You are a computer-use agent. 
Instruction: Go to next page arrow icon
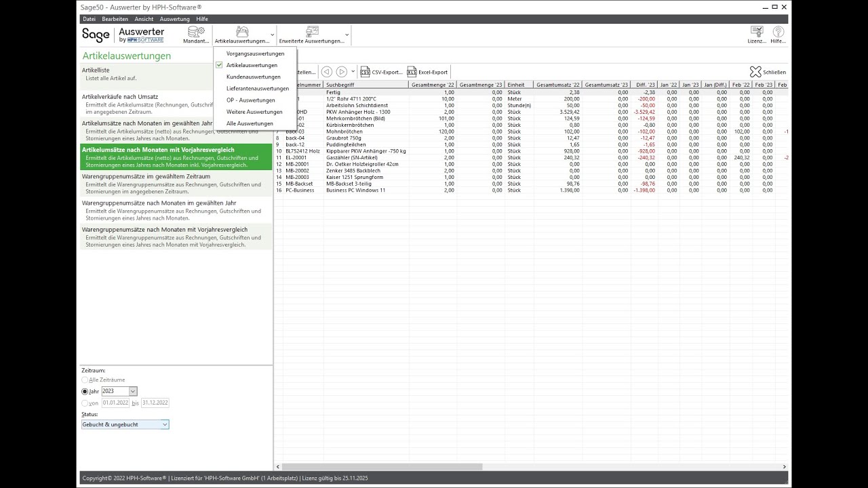tap(342, 72)
